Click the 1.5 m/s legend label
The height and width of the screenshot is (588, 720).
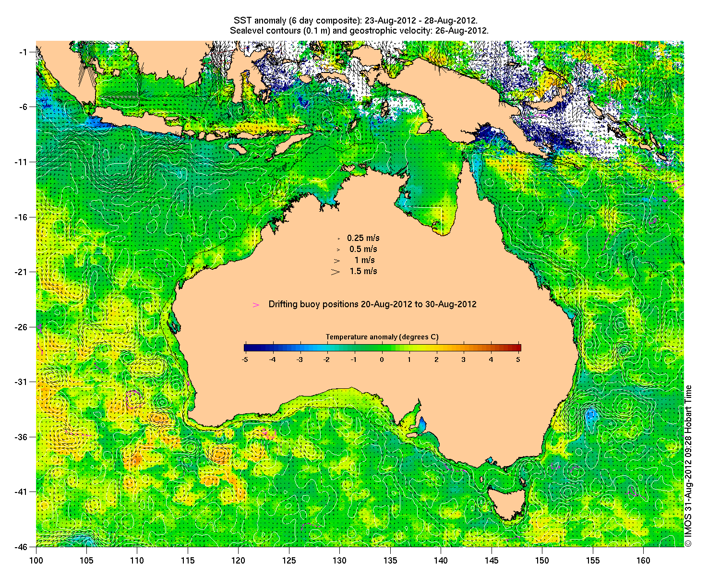363,271
